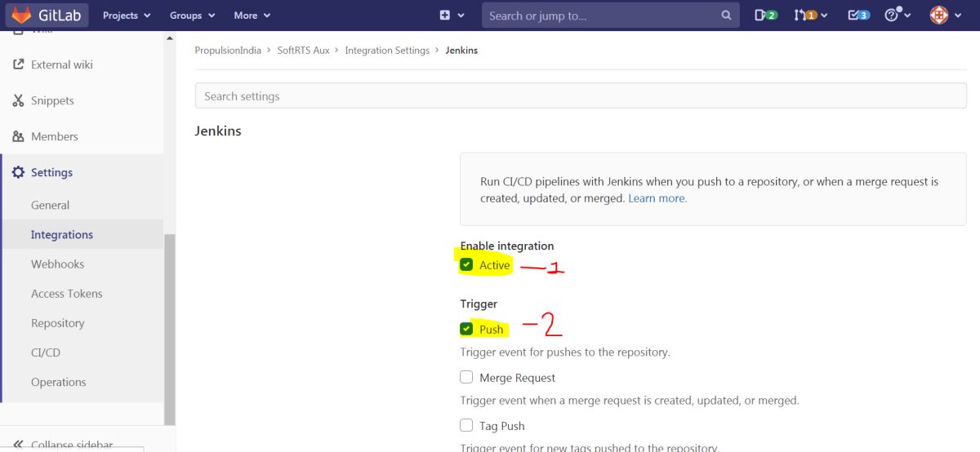This screenshot has width=980, height=452.
Task: Click 'Trigger event for pushes to the repository' text
Action: pyautogui.click(x=565, y=352)
